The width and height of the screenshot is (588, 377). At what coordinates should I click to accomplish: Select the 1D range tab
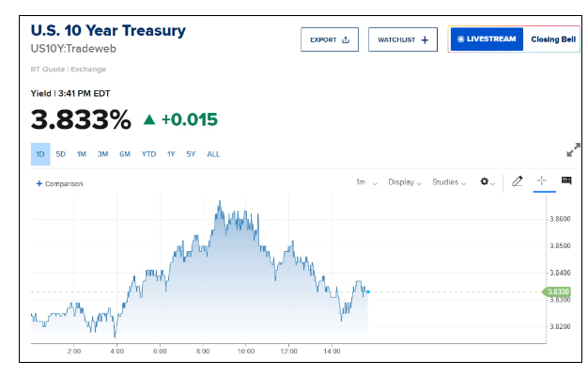pyautogui.click(x=40, y=154)
